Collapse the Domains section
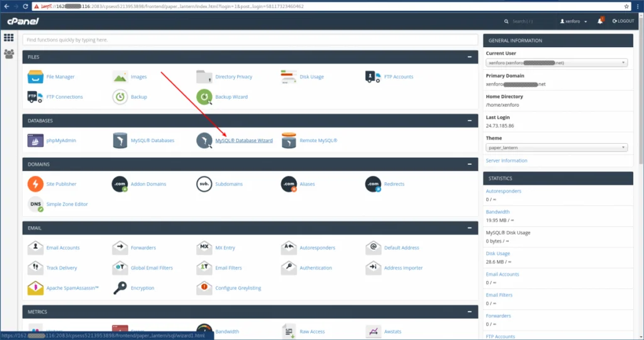 (x=469, y=164)
